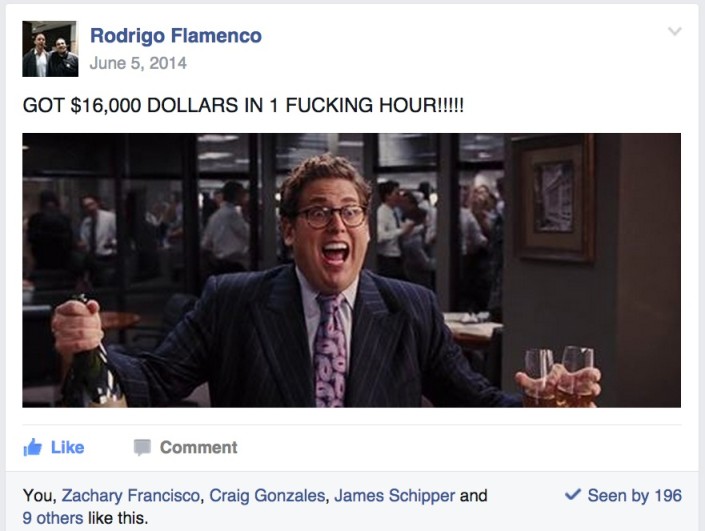The height and width of the screenshot is (531, 705).
Task: Open James Schipper's profile
Action: (394, 495)
